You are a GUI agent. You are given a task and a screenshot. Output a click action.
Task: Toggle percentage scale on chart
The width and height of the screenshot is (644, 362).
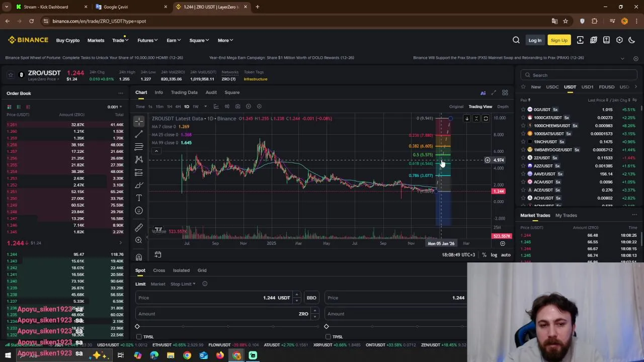point(484,255)
